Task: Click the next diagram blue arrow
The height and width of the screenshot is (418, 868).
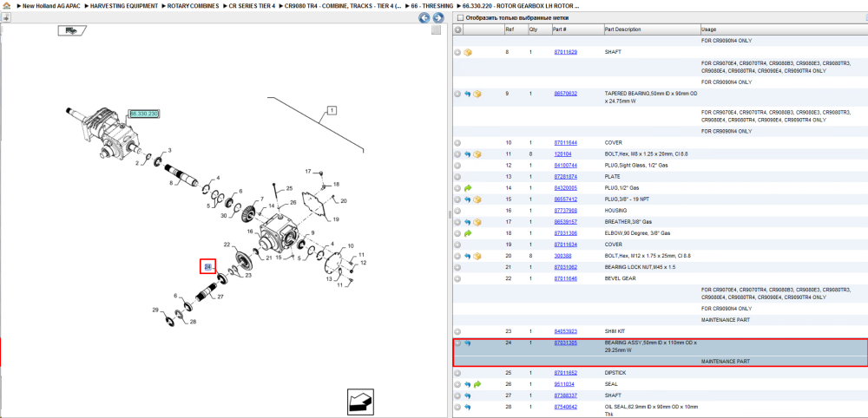Action: (437, 17)
